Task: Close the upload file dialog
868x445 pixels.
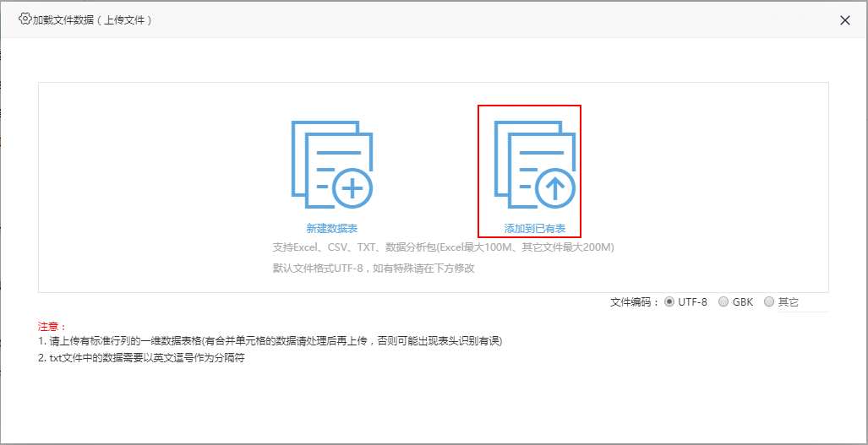Action: click(844, 21)
